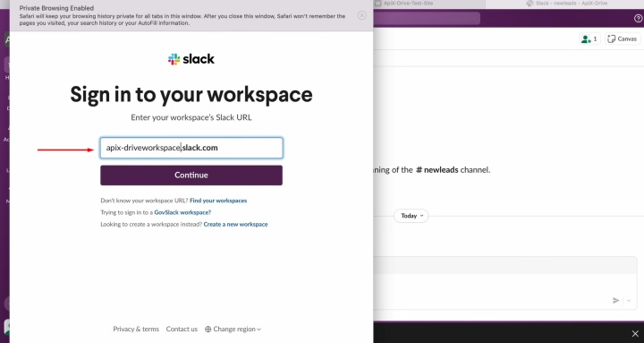Open the send options arrow beside send
Viewport: 644px width, 343px height.
pos(629,301)
